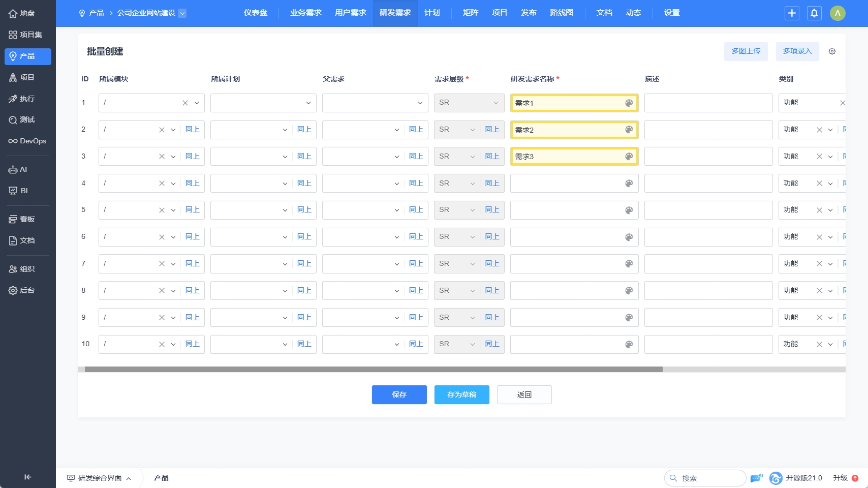Image resolution: width=868 pixels, height=488 pixels.
Task: Open the batch create settings gear
Action: click(832, 51)
